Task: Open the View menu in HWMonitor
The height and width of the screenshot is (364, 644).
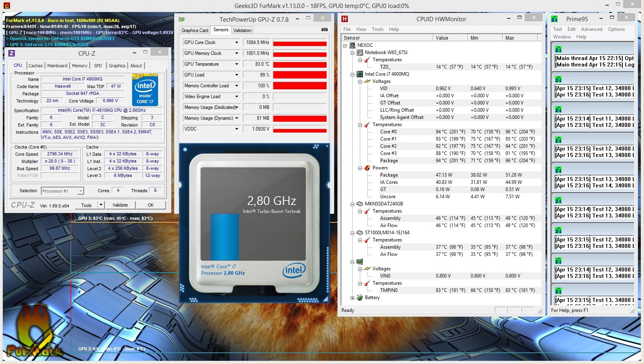Action: point(361,29)
